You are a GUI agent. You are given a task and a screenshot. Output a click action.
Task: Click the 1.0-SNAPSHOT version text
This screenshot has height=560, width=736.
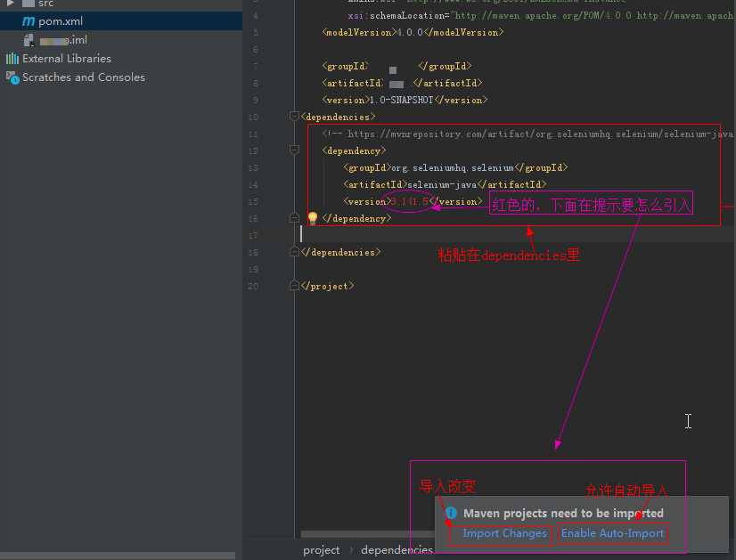point(401,100)
